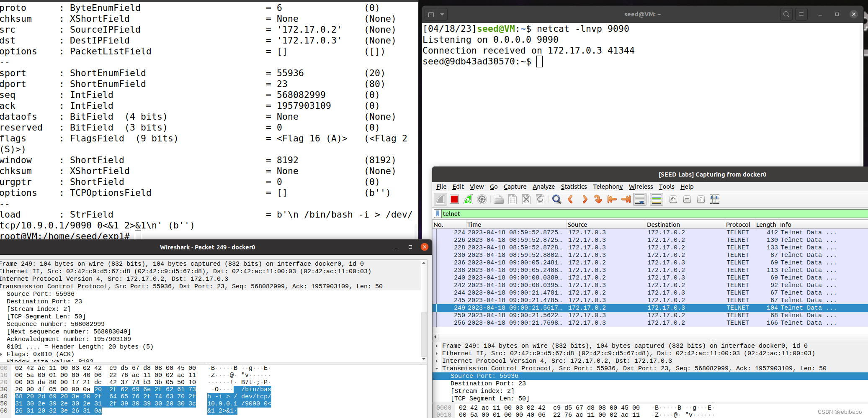Click the open capture file folder icon
The width and height of the screenshot is (868, 418).
pos(498,200)
